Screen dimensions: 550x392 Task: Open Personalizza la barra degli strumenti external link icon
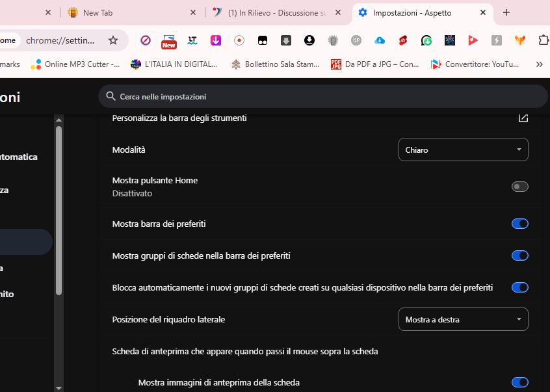pos(523,118)
